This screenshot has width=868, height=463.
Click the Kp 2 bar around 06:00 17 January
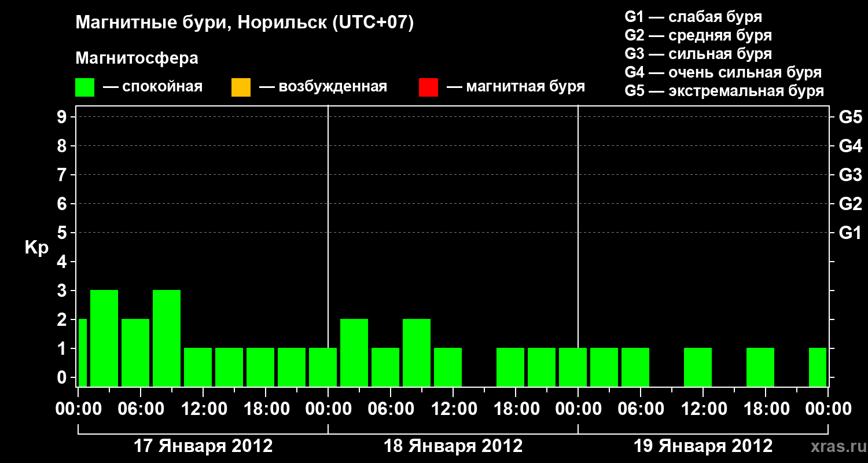(135, 352)
